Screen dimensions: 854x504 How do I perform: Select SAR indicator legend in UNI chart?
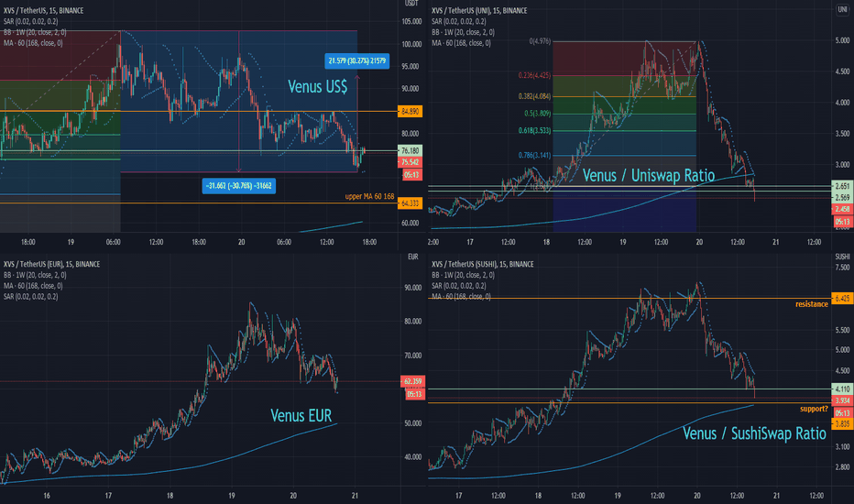[458, 21]
